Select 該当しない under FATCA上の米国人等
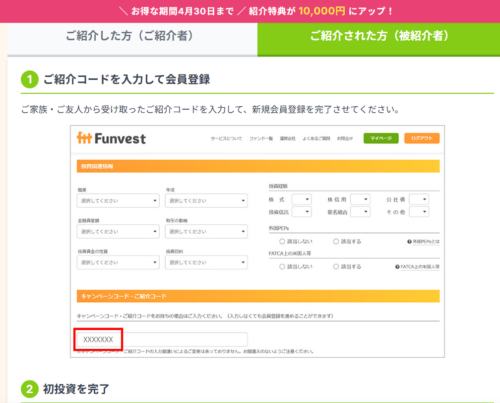The image size is (500, 403). click(282, 267)
